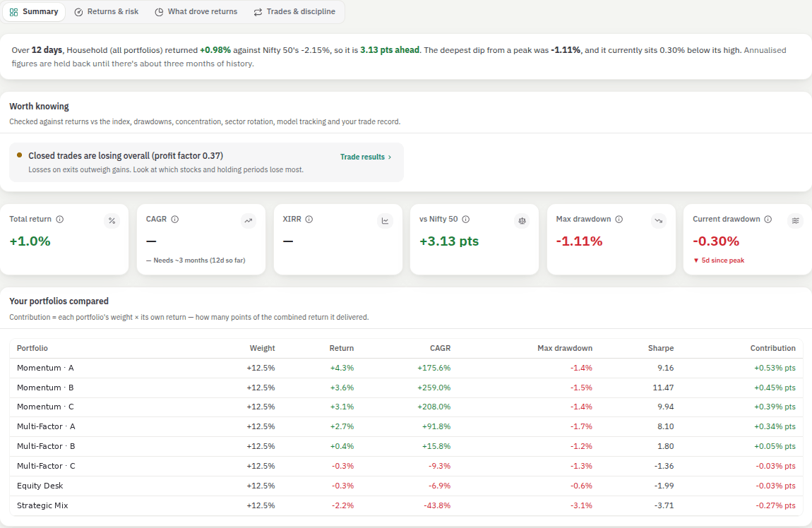Click the Your portfolios compared heading

[x=59, y=301]
